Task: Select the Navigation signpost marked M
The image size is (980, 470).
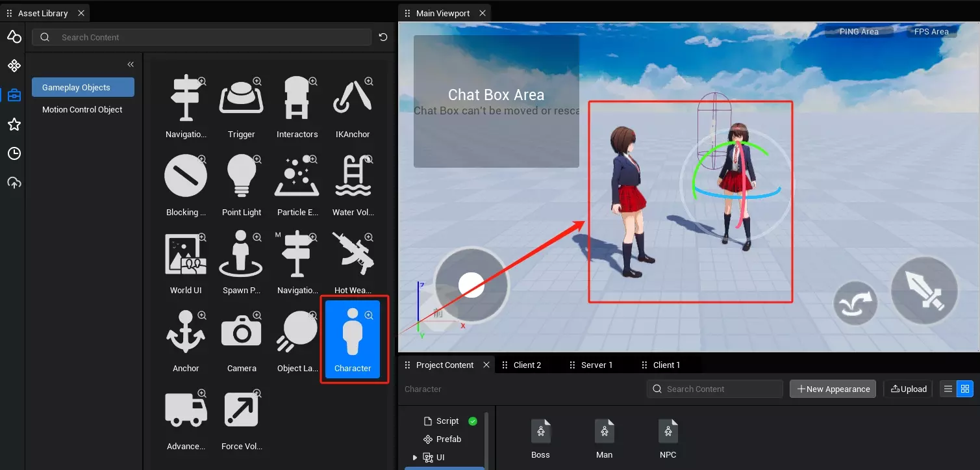Action: [x=297, y=263]
